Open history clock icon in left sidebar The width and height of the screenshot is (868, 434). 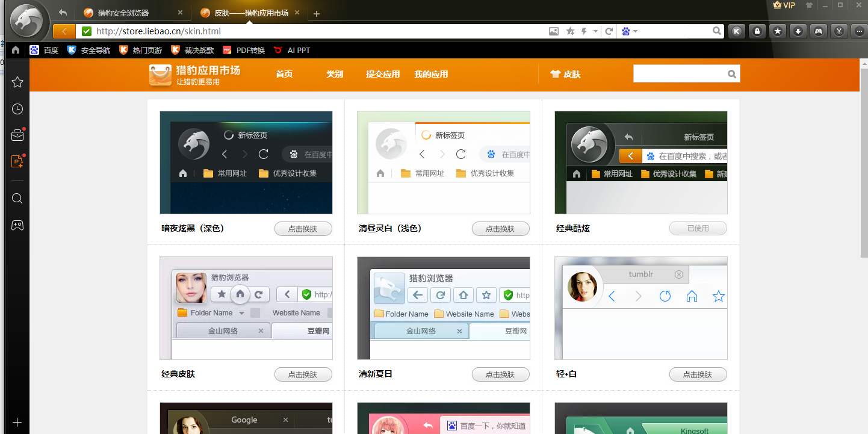point(17,109)
